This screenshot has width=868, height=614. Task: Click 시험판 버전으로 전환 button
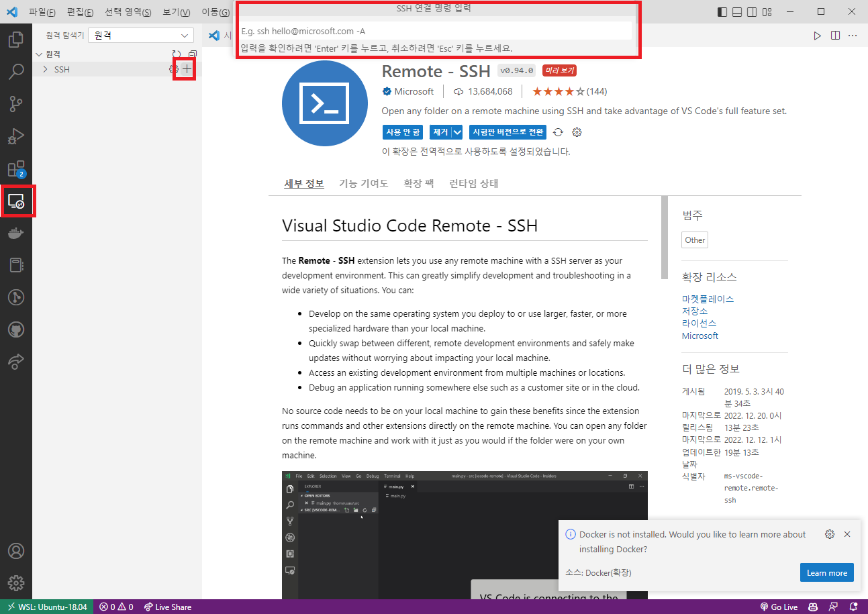pyautogui.click(x=508, y=132)
